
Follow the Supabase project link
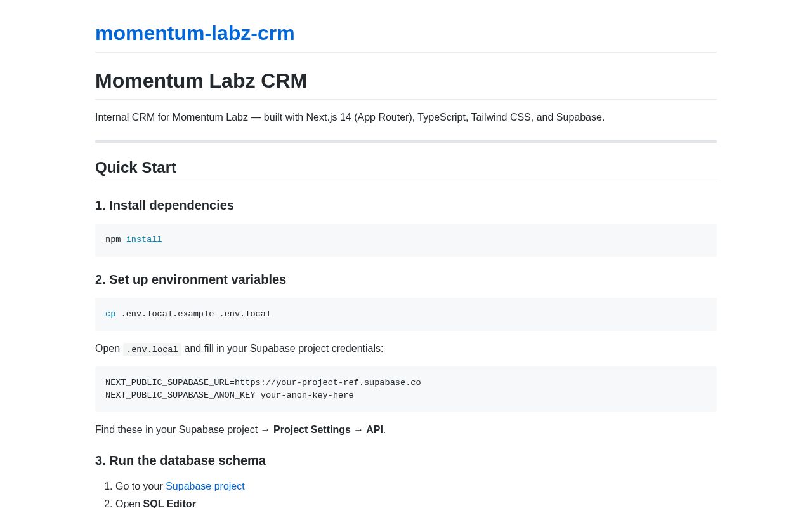click(x=205, y=486)
